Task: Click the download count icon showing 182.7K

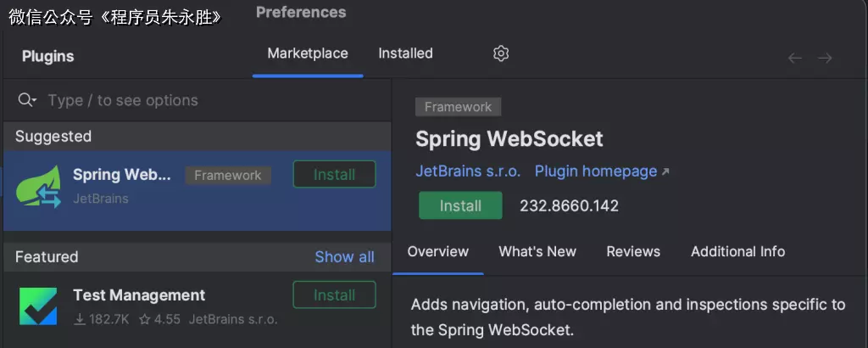Action: pos(81,320)
